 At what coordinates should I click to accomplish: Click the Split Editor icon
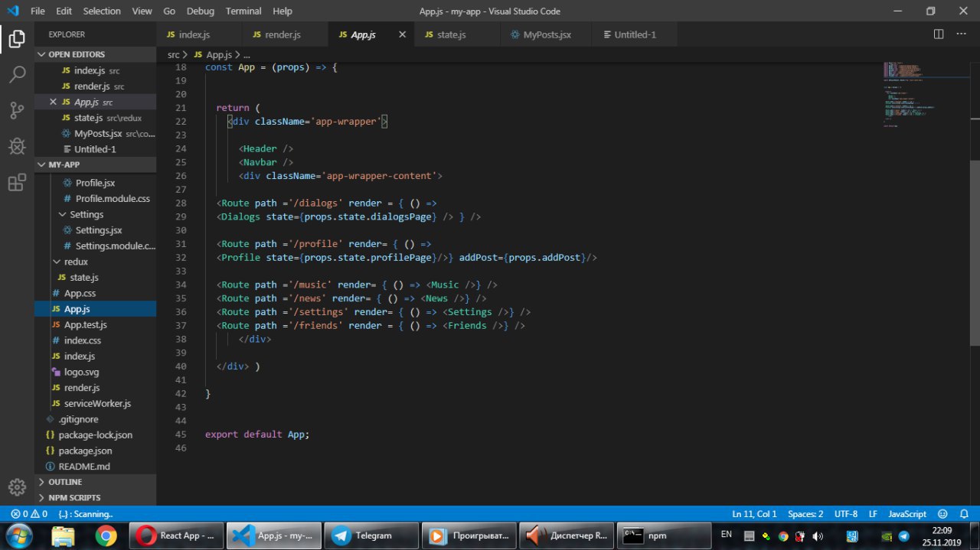coord(939,34)
